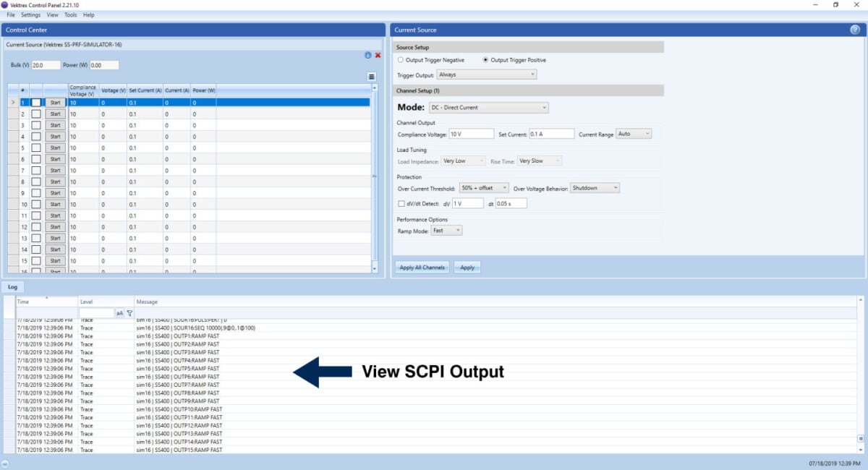
Task: Open the channel grid hamburger menu
Action: tap(371, 76)
